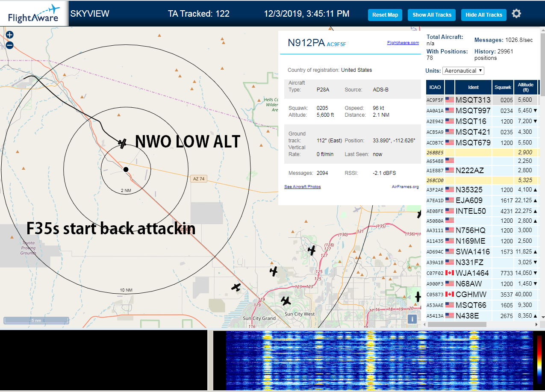Click the receiver location black dot
This screenshot has height=392, width=545.
point(126,170)
